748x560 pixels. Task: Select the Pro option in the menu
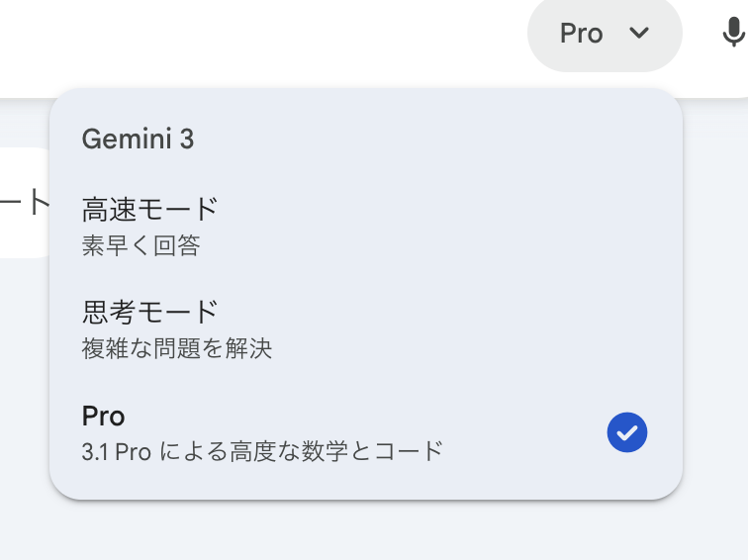[297, 432]
